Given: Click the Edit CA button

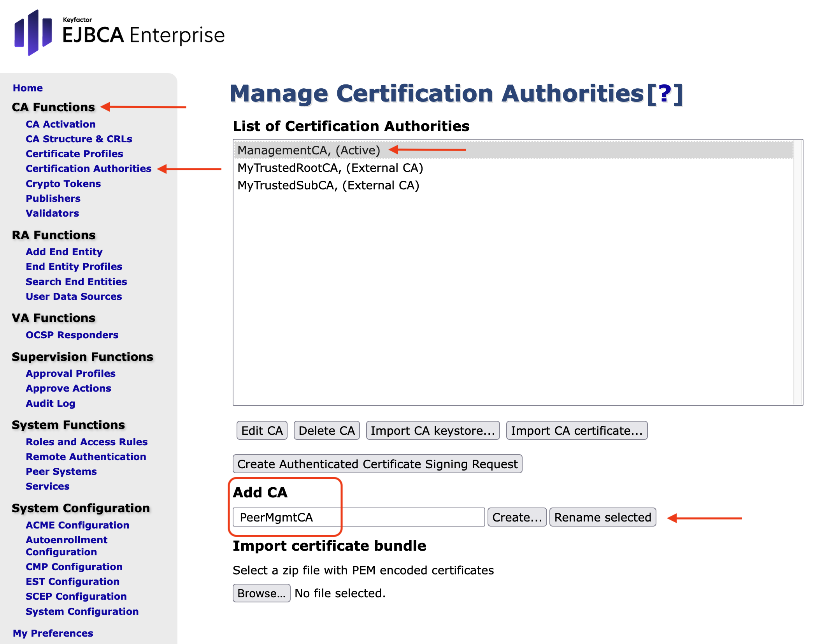Looking at the screenshot, I should coord(262,430).
